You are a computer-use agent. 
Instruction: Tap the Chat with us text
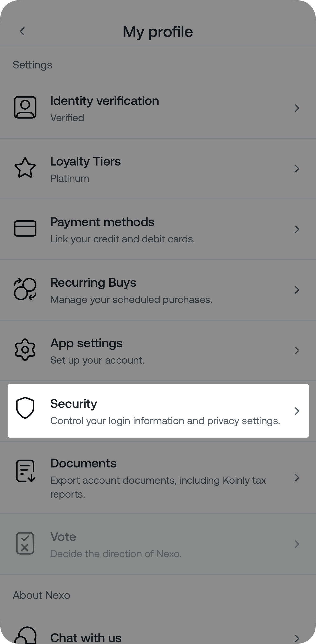pyautogui.click(x=86, y=638)
